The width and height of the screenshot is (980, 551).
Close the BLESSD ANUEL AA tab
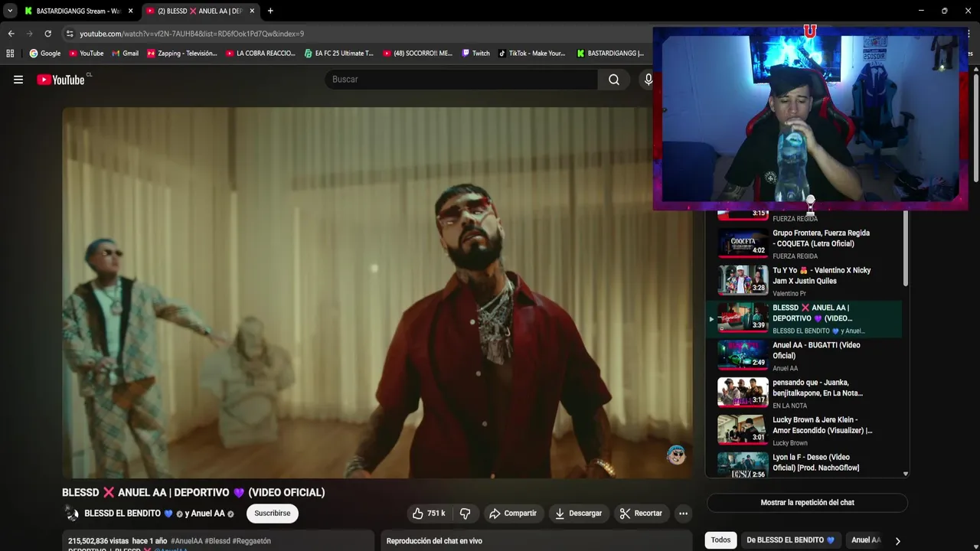[252, 11]
